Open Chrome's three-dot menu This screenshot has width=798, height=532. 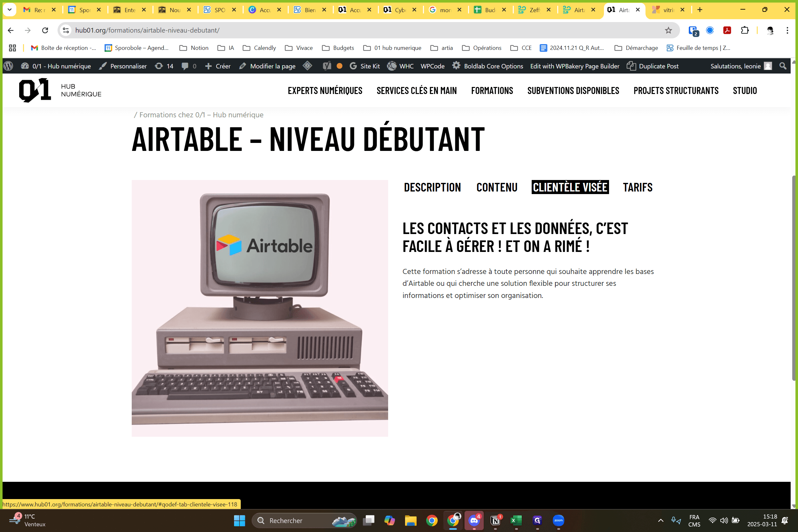[x=787, y=30]
